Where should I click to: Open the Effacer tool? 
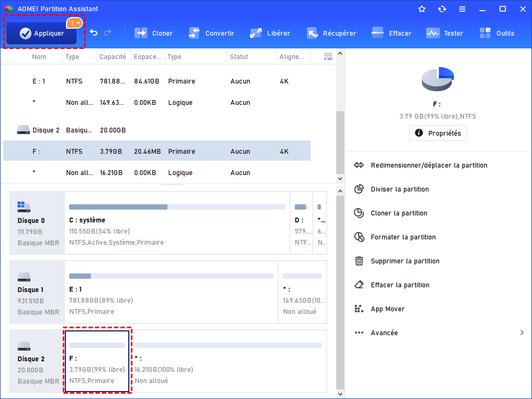392,33
